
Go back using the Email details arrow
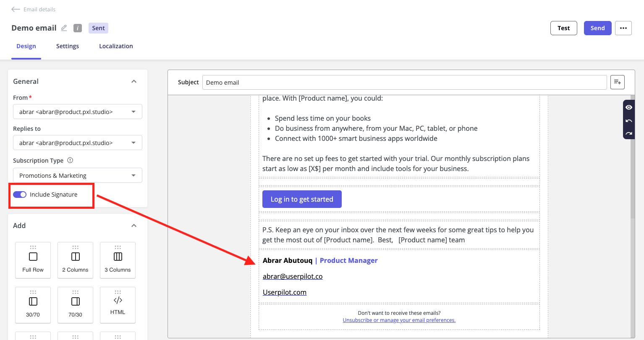tap(16, 9)
